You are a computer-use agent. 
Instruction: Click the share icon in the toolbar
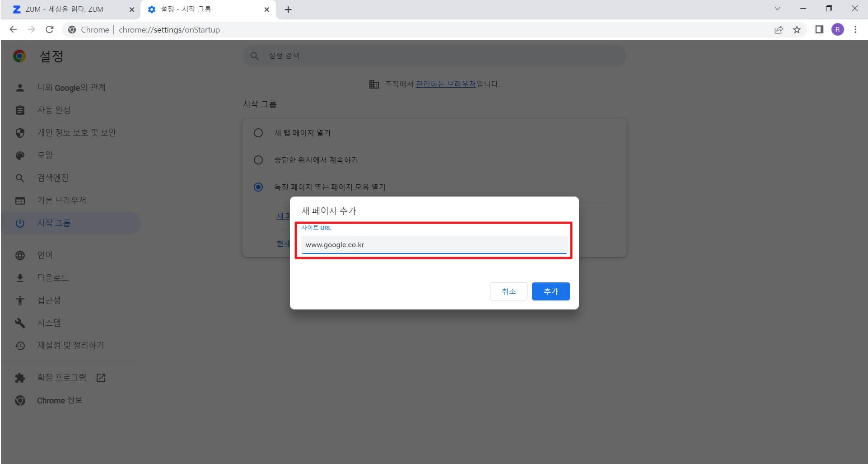779,30
